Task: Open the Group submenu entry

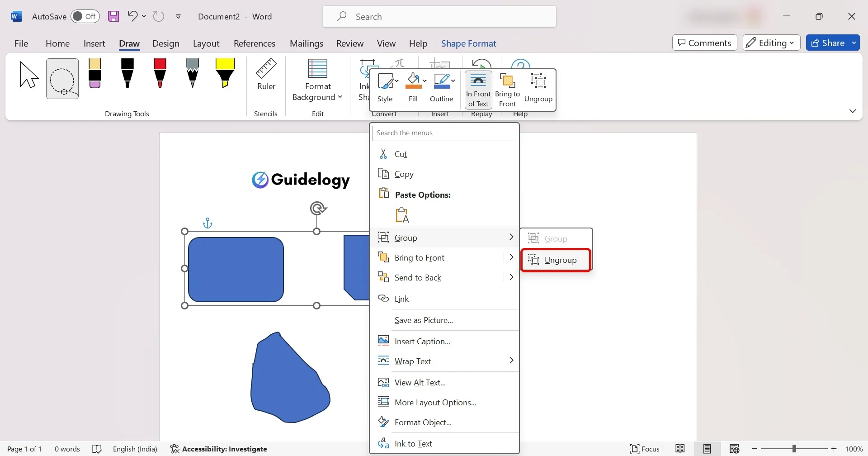Action: pos(444,237)
